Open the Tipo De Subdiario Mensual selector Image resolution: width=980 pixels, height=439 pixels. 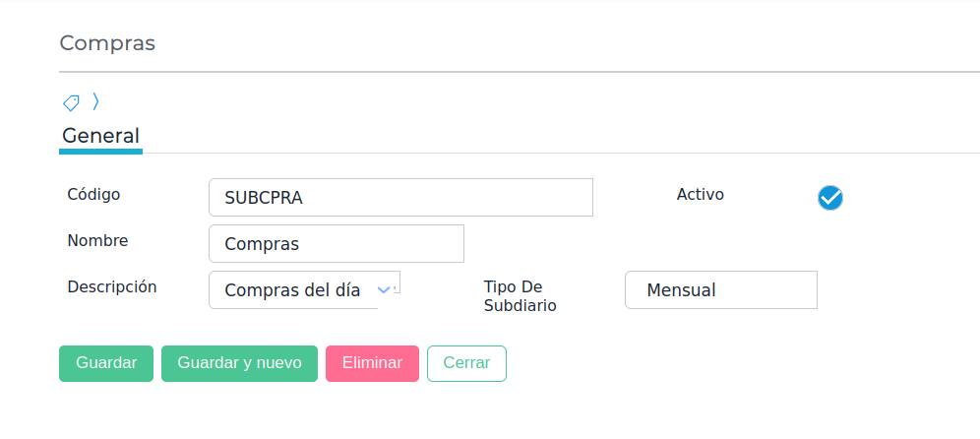(720, 290)
